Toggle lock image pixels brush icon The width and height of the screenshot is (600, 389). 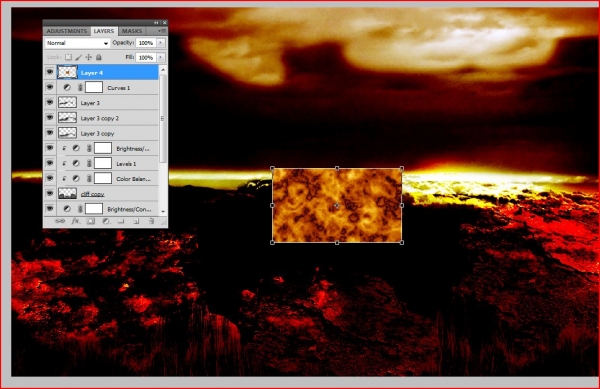point(78,57)
